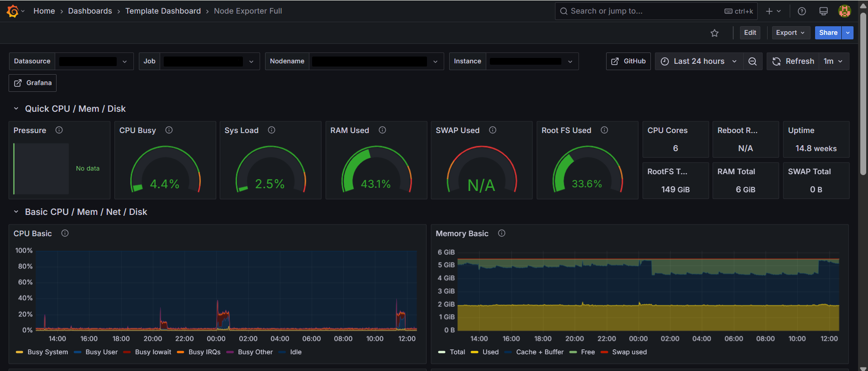This screenshot has width=868, height=371.
Task: Open the news monitor icon
Action: click(823, 11)
